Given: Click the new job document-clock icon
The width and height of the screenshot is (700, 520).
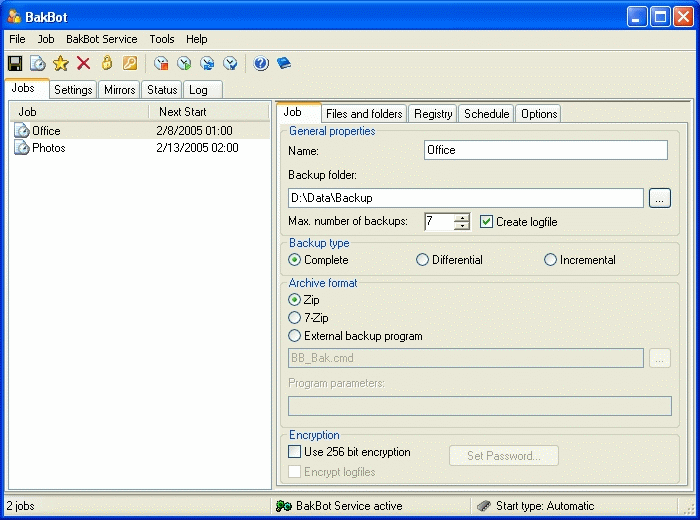Looking at the screenshot, I should 38,63.
